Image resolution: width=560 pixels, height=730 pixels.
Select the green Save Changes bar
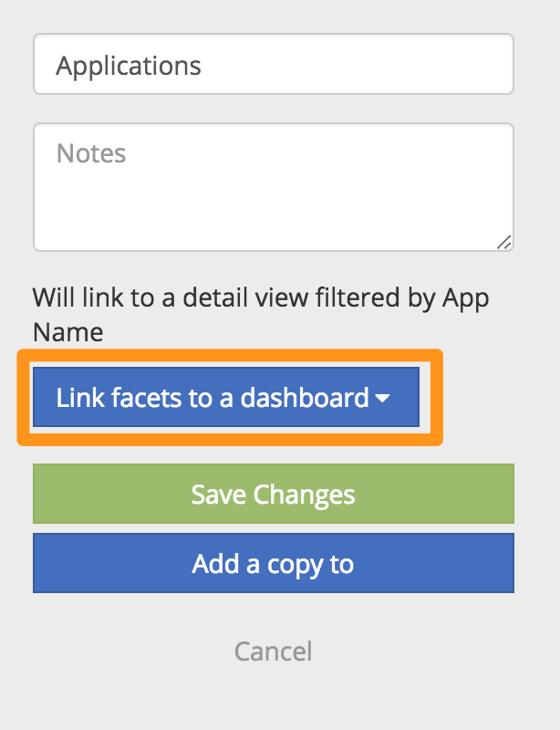coord(273,494)
